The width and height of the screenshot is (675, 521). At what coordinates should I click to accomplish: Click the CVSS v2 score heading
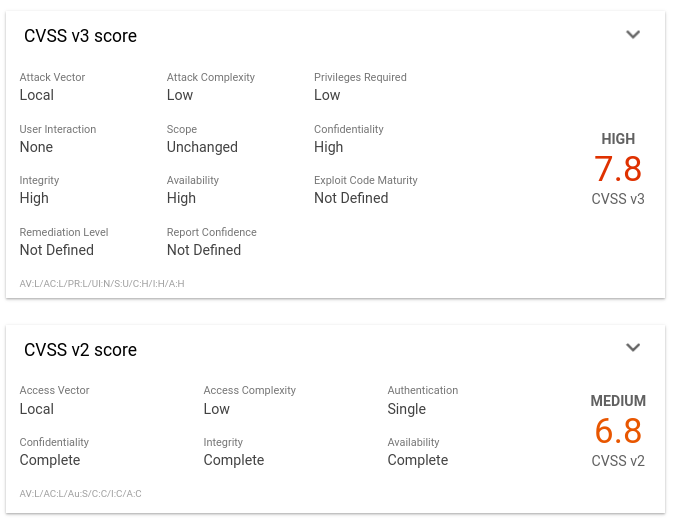coord(80,350)
